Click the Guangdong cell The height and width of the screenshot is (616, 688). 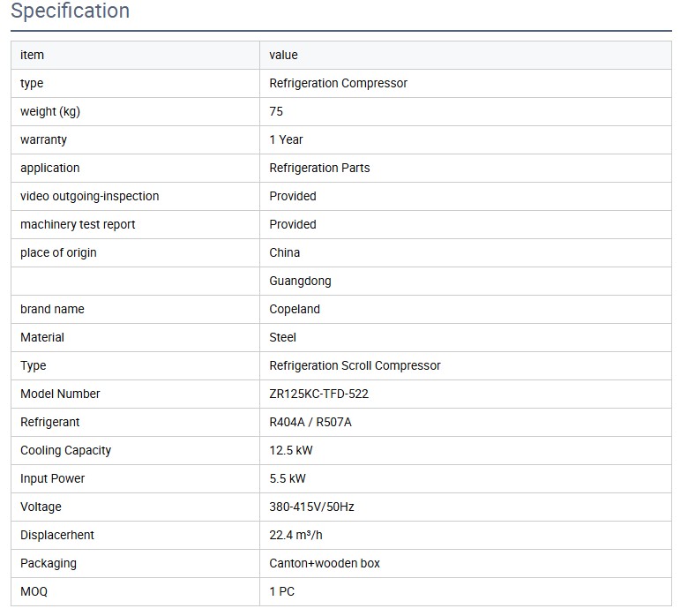300,281
